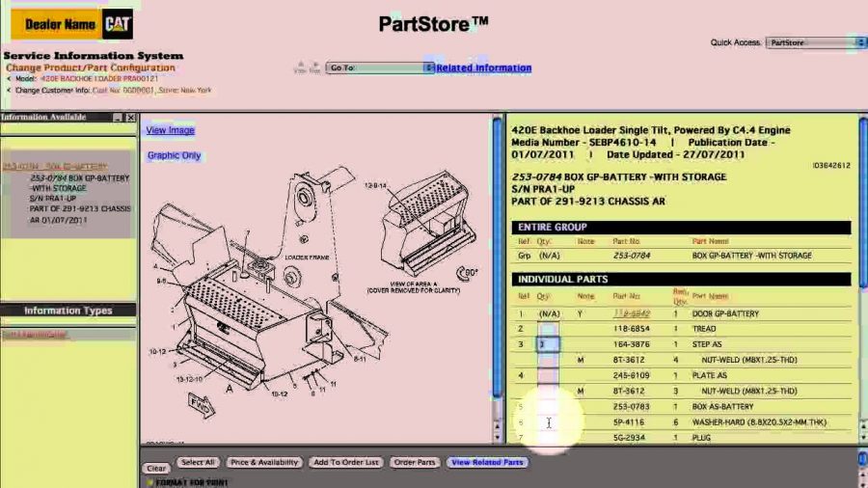Click BOX AS-BATTERY part name
This screenshot has height=488, width=868.
coord(722,406)
